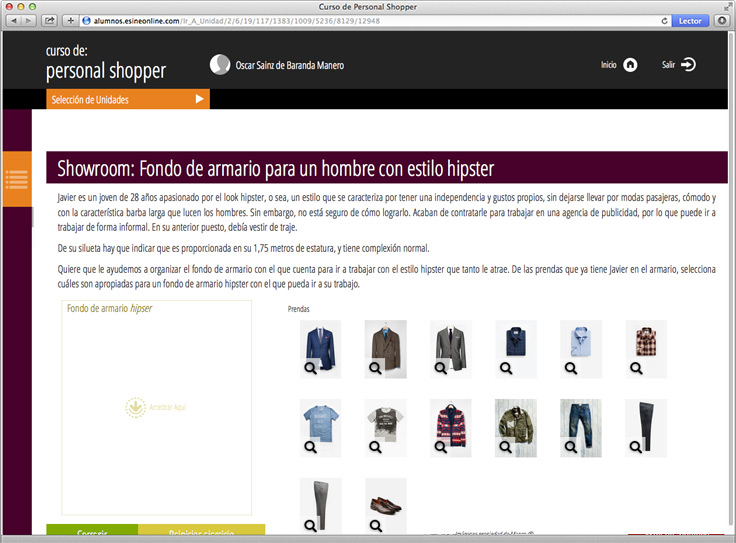Viewport: 736px width, 543px height.
Task: Open the orange side menu list icon
Action: [x=17, y=179]
